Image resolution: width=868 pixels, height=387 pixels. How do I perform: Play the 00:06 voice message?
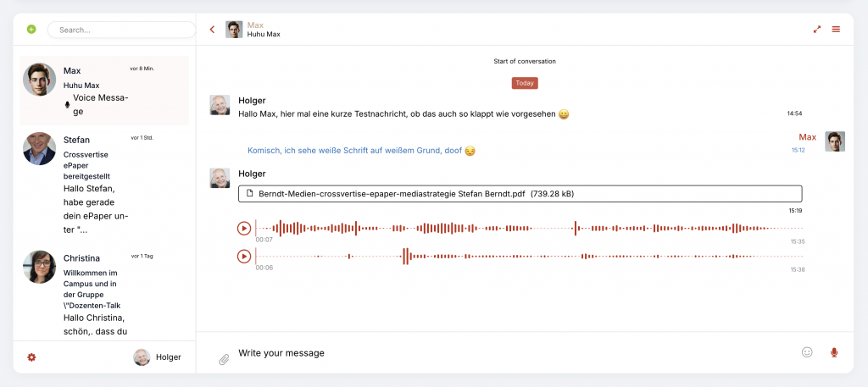(244, 256)
